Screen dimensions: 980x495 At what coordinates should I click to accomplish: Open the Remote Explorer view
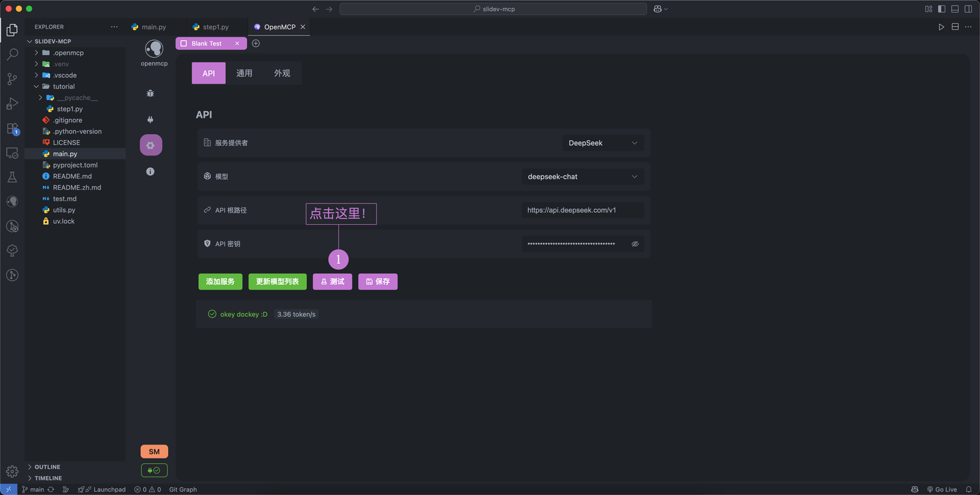click(12, 153)
